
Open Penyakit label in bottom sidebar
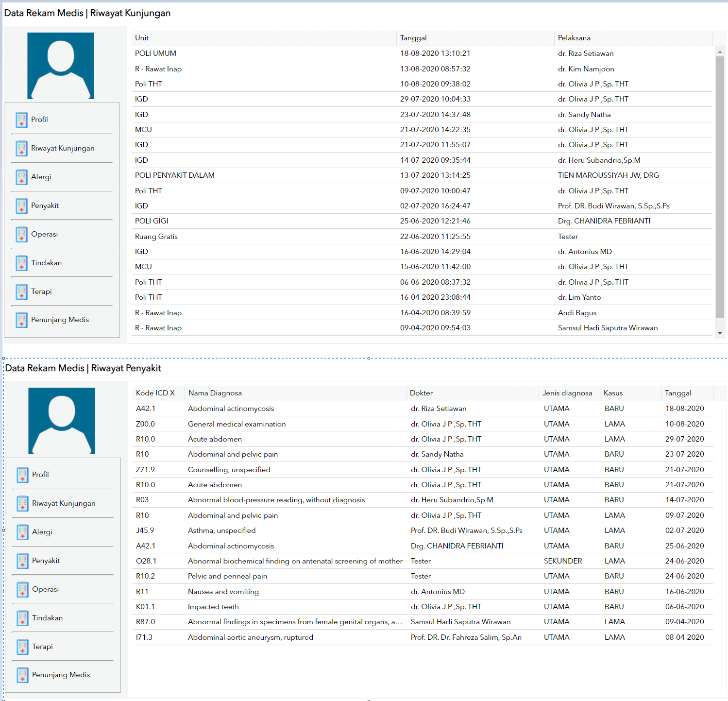[46, 561]
